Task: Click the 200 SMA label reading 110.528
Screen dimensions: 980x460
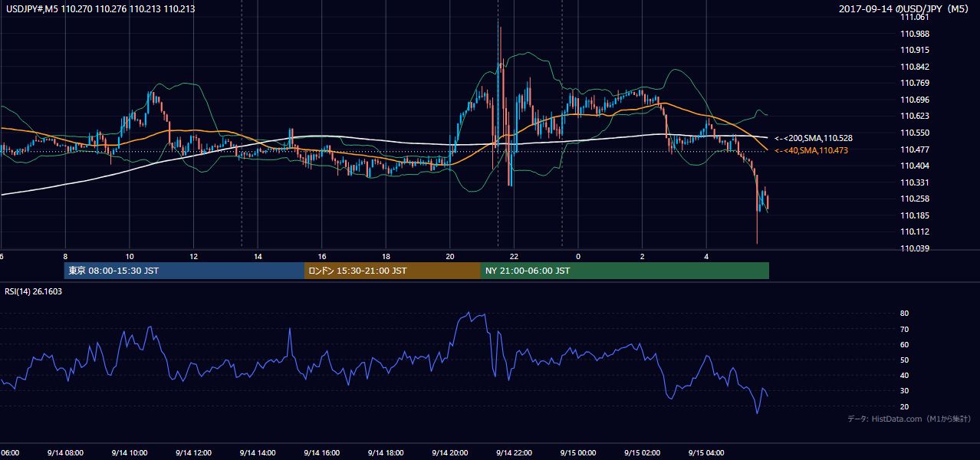Action: [814, 138]
